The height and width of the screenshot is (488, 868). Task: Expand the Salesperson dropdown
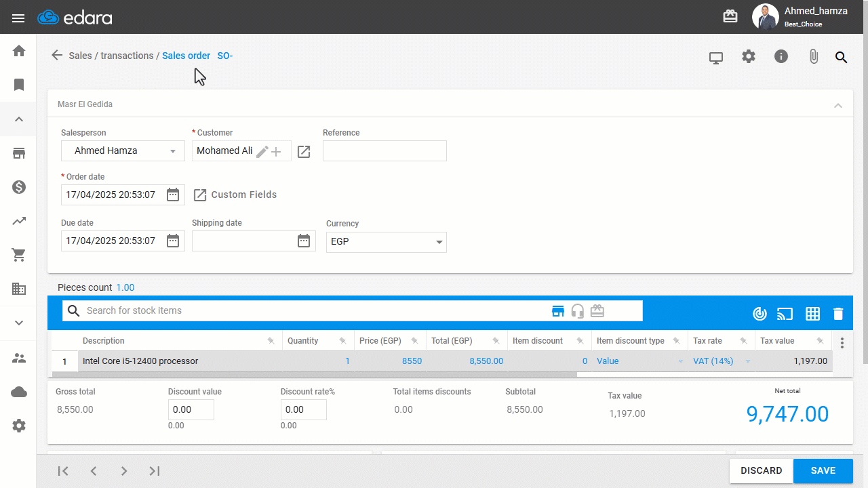point(123,150)
